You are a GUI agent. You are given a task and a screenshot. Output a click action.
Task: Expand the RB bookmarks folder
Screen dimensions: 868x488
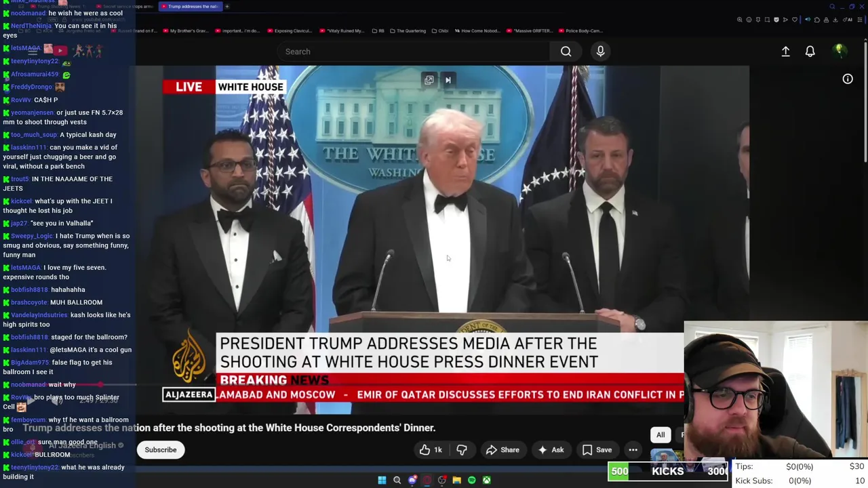[378, 30]
